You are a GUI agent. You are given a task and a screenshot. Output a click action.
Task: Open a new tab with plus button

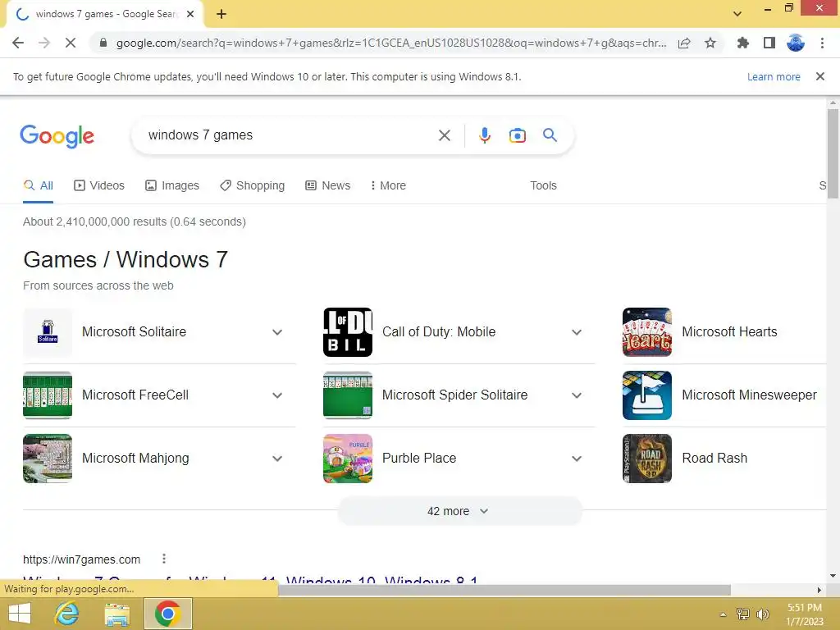point(221,14)
